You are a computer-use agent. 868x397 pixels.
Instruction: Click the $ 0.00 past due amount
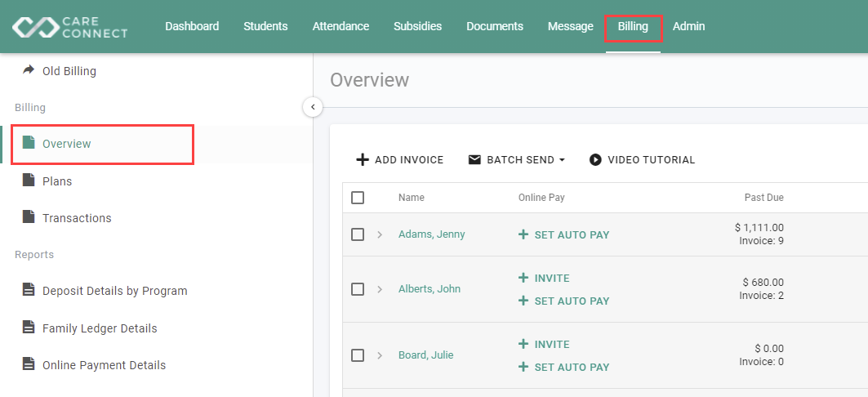click(x=769, y=348)
